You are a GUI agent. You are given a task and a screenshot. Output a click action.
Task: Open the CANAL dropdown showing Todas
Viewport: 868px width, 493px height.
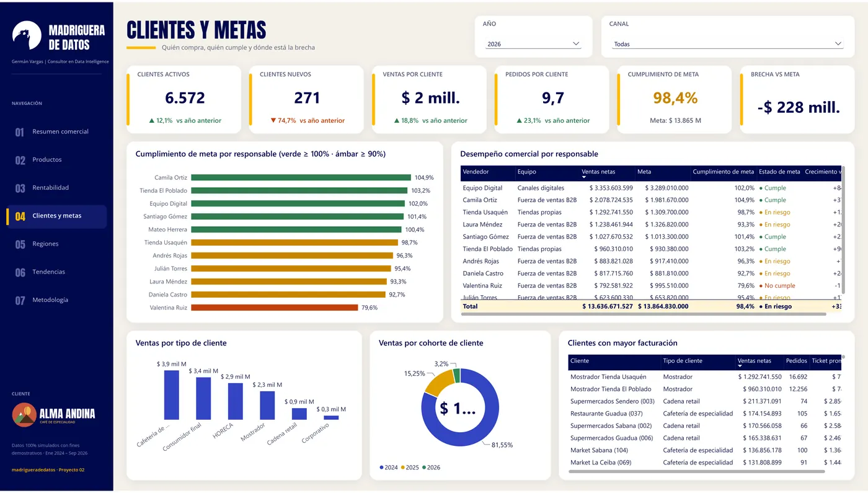click(728, 44)
